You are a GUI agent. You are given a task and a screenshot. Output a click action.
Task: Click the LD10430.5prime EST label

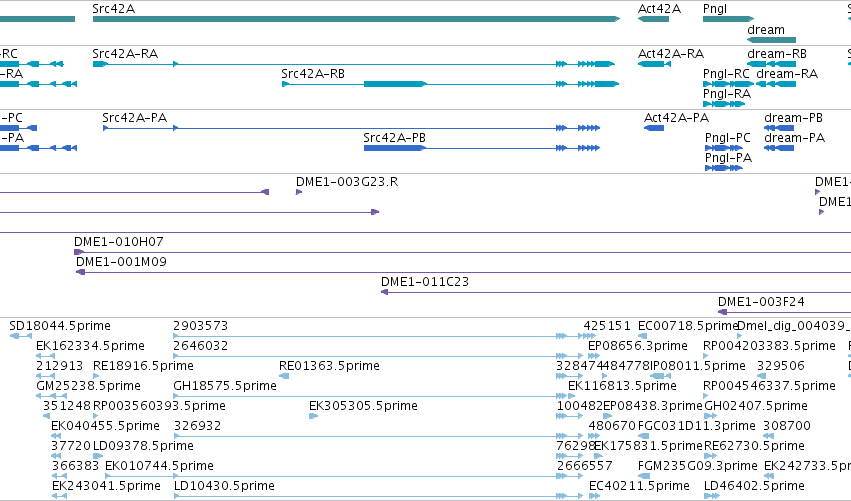pyautogui.click(x=224, y=486)
